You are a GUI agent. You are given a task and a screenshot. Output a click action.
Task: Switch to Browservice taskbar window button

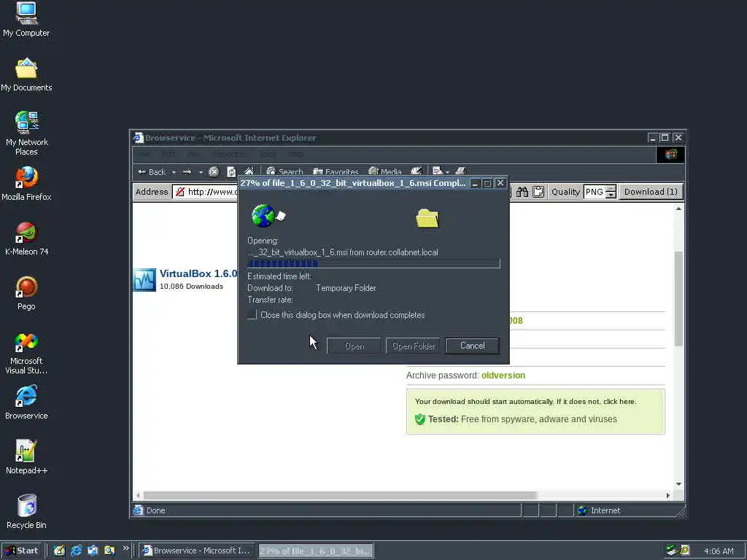click(x=196, y=551)
